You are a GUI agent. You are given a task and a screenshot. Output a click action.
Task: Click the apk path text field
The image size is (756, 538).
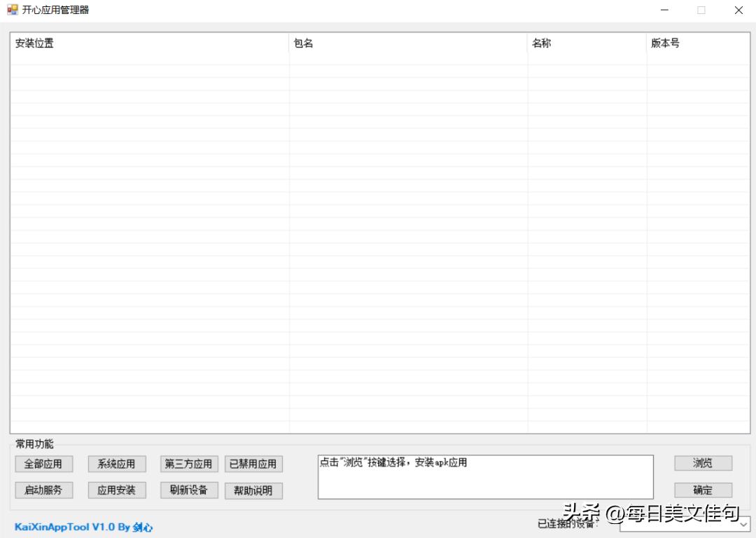click(x=485, y=476)
